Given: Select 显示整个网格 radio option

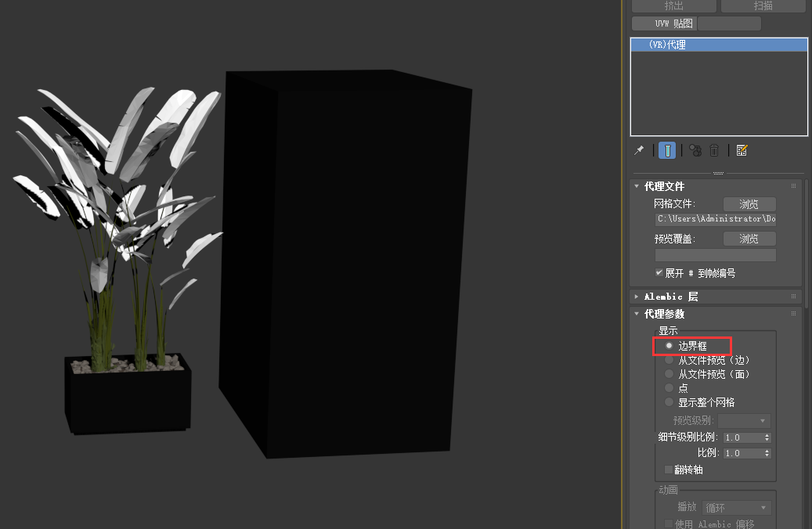Looking at the screenshot, I should coord(669,402).
